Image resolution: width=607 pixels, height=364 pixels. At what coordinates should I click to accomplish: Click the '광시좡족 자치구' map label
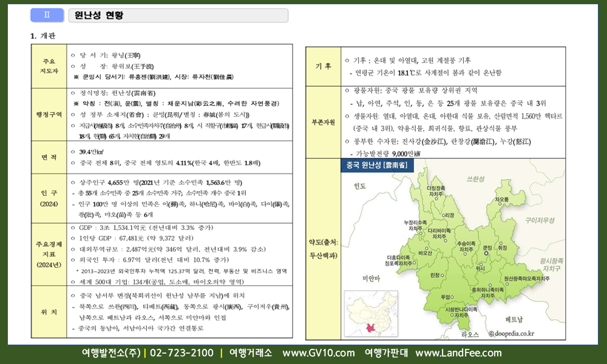(552, 265)
